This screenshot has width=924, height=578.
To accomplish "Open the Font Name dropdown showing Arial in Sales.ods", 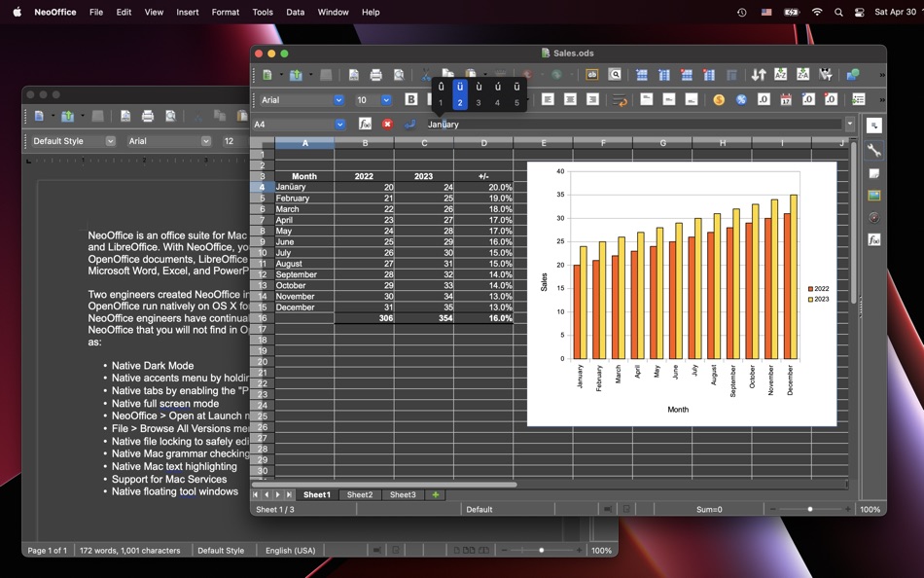I will tap(338, 99).
